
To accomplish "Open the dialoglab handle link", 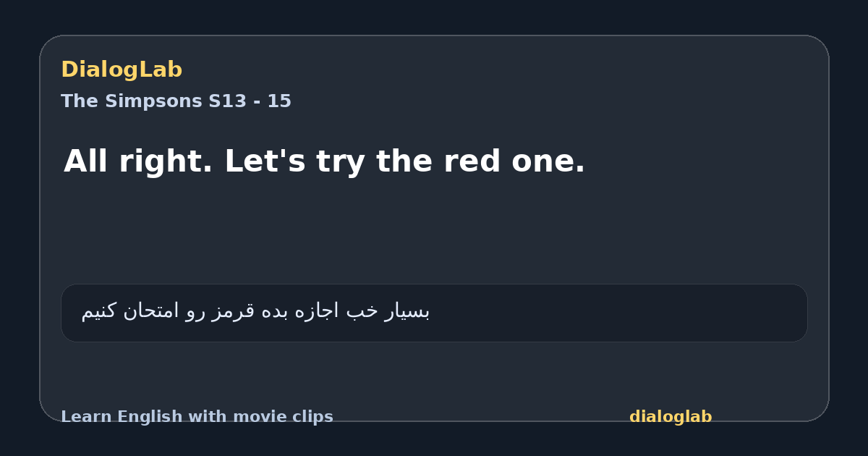I will 671,417.
